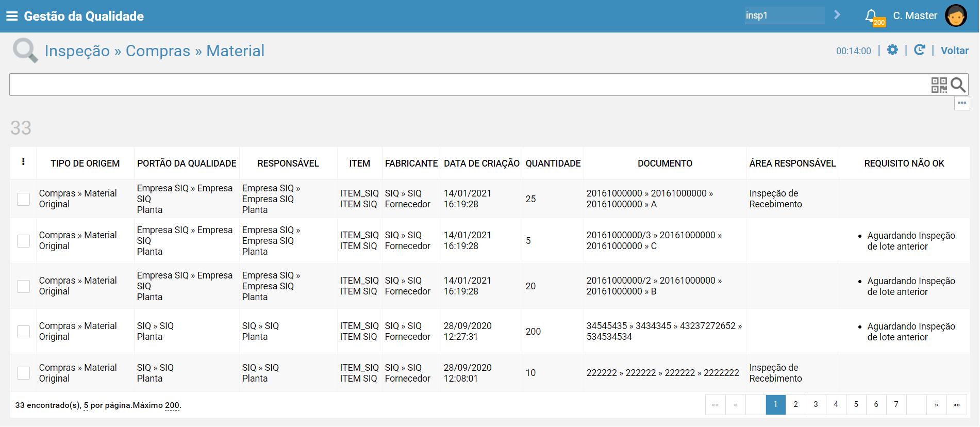Image resolution: width=980 pixels, height=427 pixels.
Task: Click the last page »» button
Action: 956,404
